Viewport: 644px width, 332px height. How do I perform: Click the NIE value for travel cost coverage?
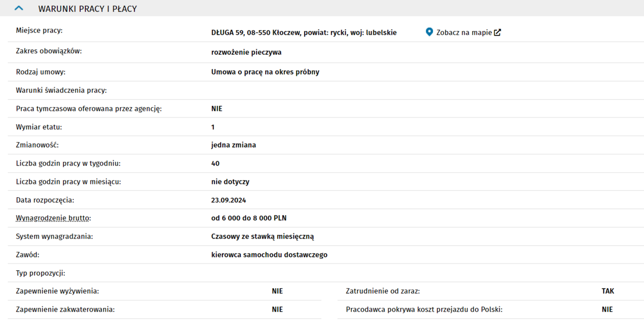click(x=607, y=310)
